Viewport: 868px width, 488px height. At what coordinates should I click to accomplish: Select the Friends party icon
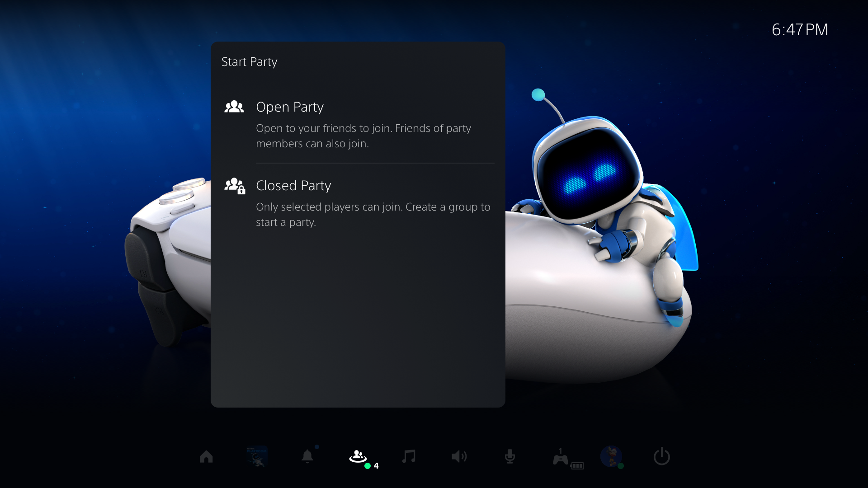359,457
